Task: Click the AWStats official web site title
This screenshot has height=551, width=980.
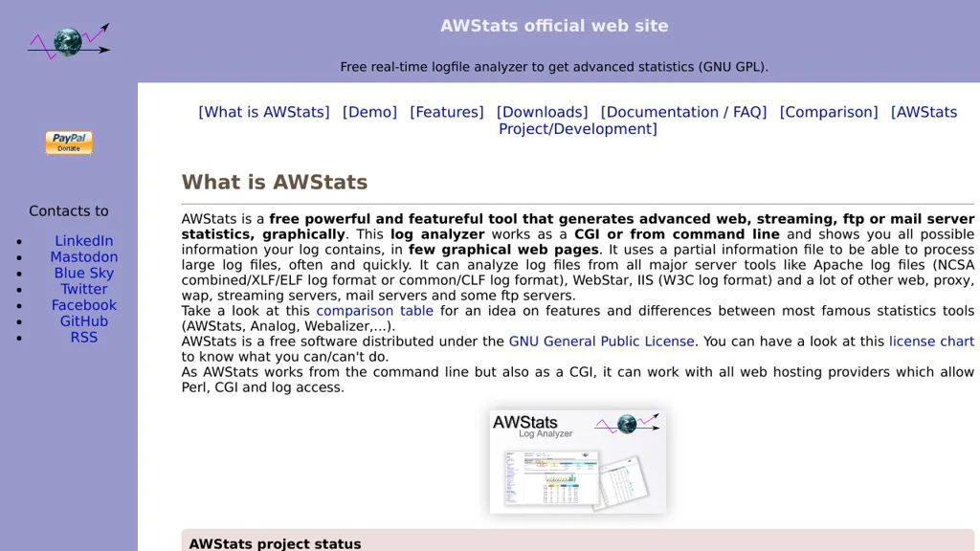Action: [x=554, y=26]
